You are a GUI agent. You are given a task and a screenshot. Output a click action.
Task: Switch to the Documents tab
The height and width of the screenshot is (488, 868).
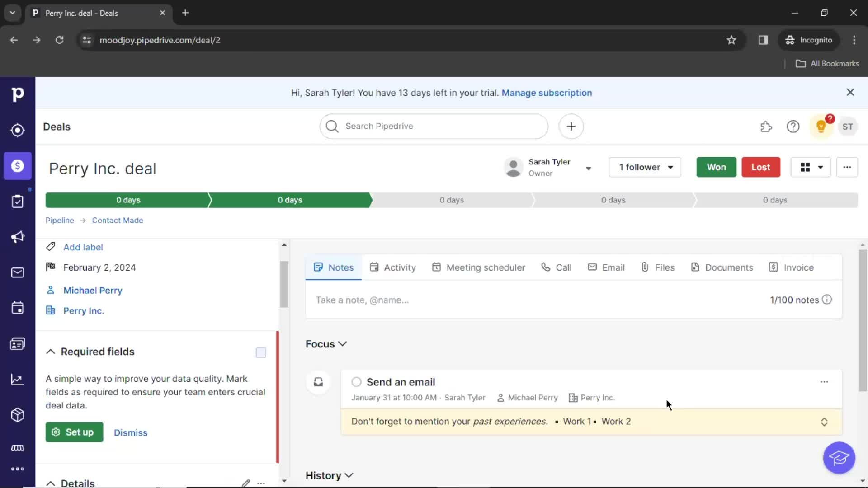coord(722,267)
